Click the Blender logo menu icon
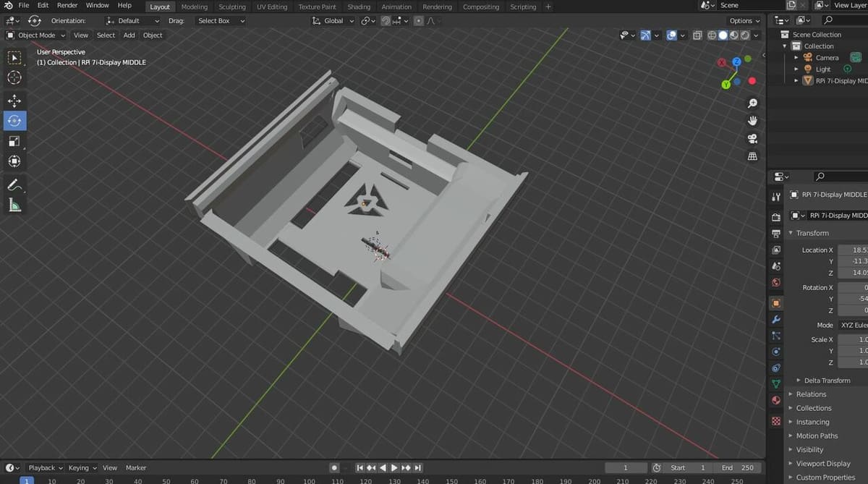This screenshot has width=868, height=484. coord(8,6)
